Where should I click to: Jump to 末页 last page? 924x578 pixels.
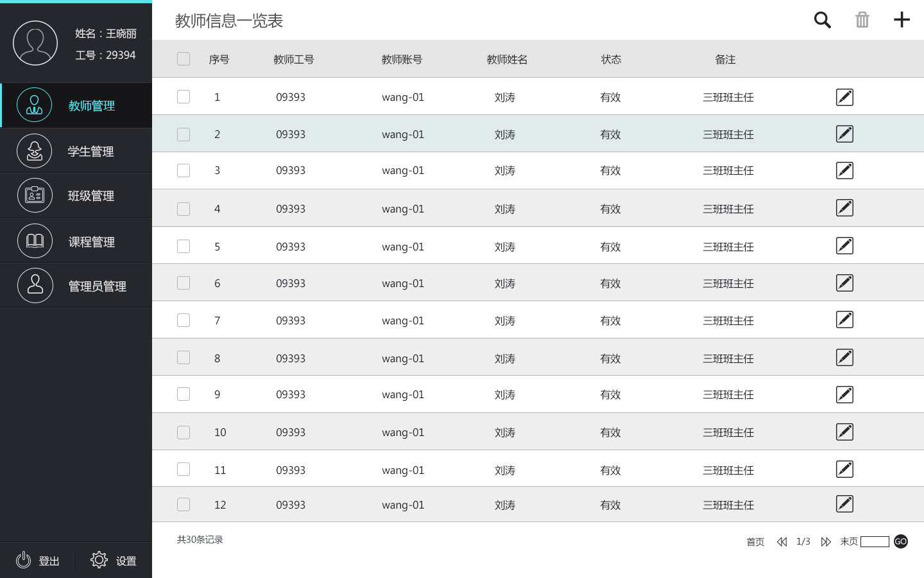[849, 541]
